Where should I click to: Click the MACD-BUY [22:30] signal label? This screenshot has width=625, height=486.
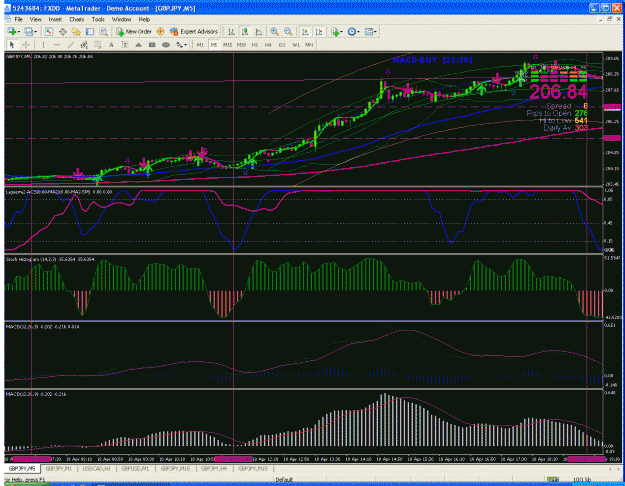click(x=432, y=60)
